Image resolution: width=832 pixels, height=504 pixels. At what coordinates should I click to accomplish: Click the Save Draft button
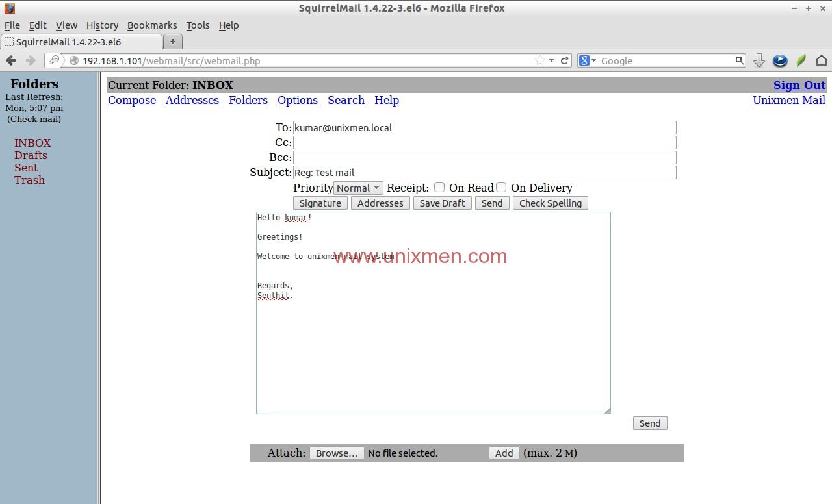[x=443, y=203]
